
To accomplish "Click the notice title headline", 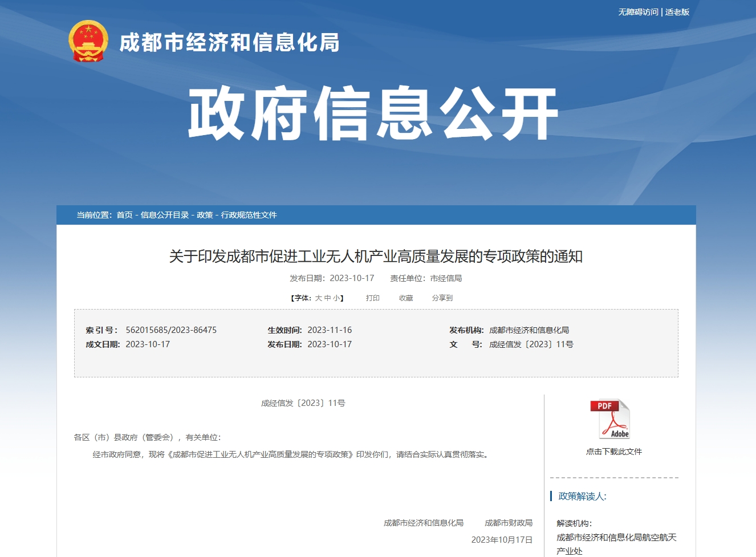I will point(376,257).
